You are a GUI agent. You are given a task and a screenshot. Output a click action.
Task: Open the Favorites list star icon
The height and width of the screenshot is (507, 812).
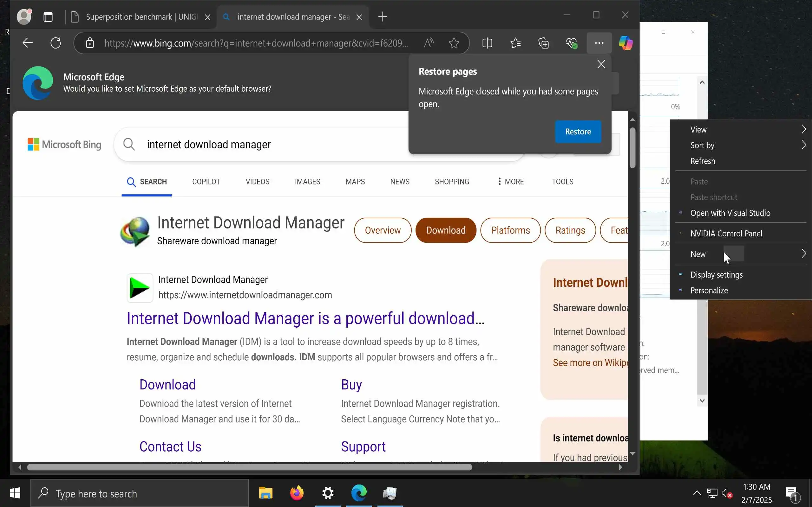pos(515,43)
